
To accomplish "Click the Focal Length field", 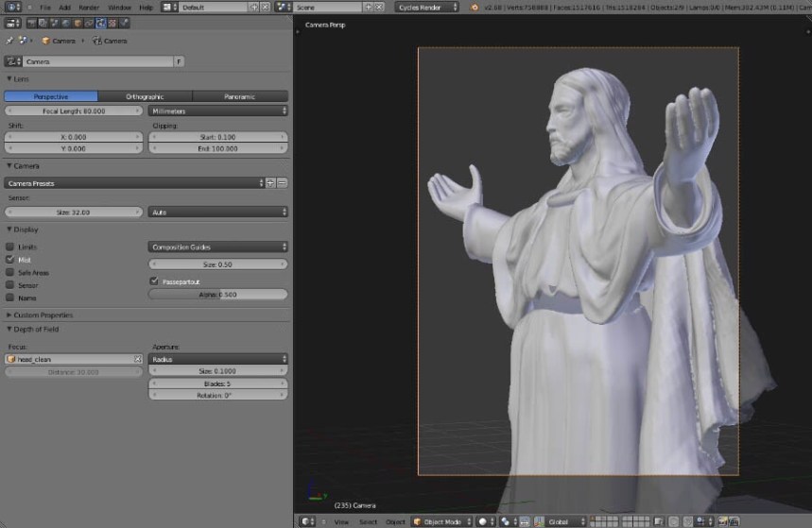I will click(74, 111).
